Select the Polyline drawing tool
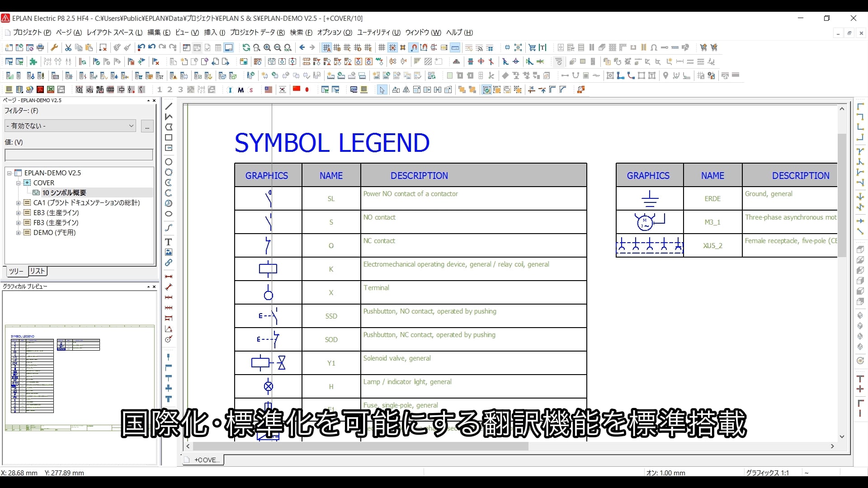The width and height of the screenshot is (868, 488). 169,117
